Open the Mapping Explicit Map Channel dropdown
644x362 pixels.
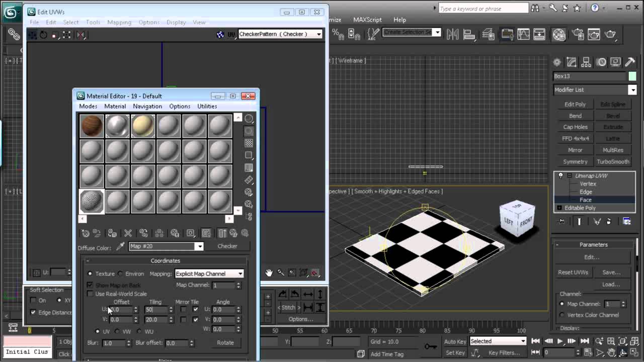pyautogui.click(x=209, y=274)
